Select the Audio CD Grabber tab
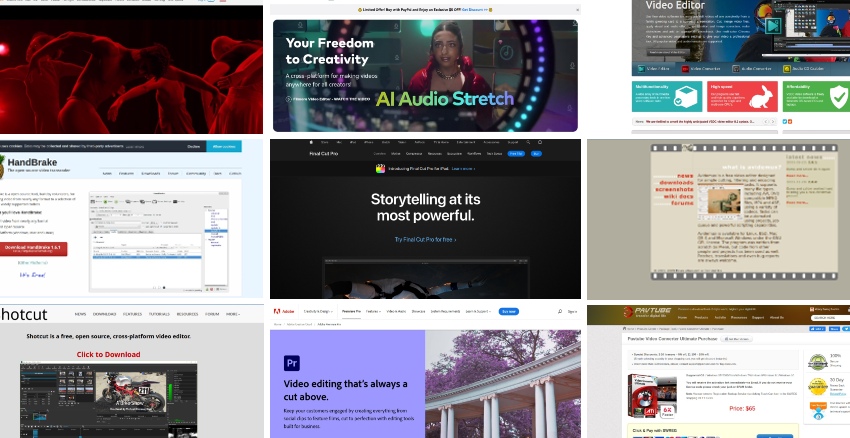Viewport: 850px width, 438px height. (803, 69)
